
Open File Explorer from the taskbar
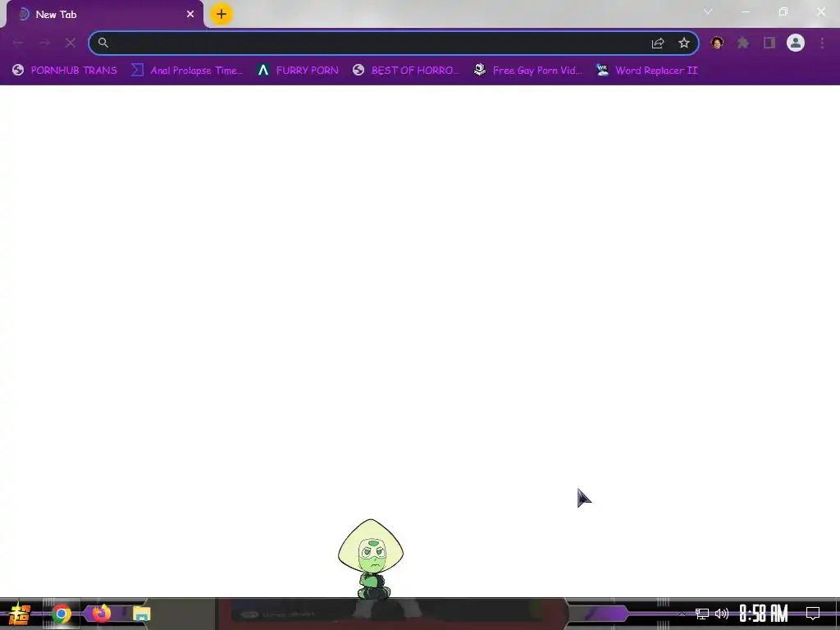point(141,614)
